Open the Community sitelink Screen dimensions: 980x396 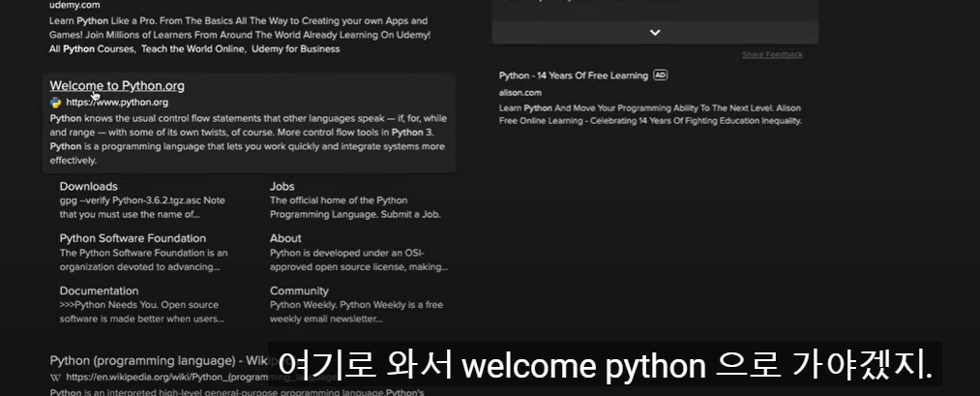click(299, 290)
